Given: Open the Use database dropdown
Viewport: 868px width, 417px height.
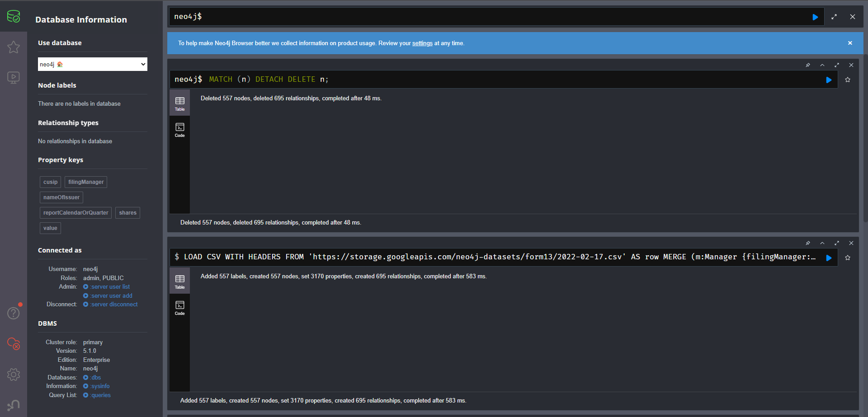Looking at the screenshot, I should point(93,64).
